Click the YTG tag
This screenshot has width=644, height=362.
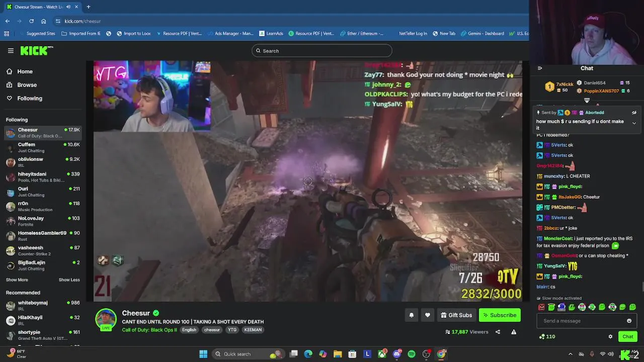232,330
